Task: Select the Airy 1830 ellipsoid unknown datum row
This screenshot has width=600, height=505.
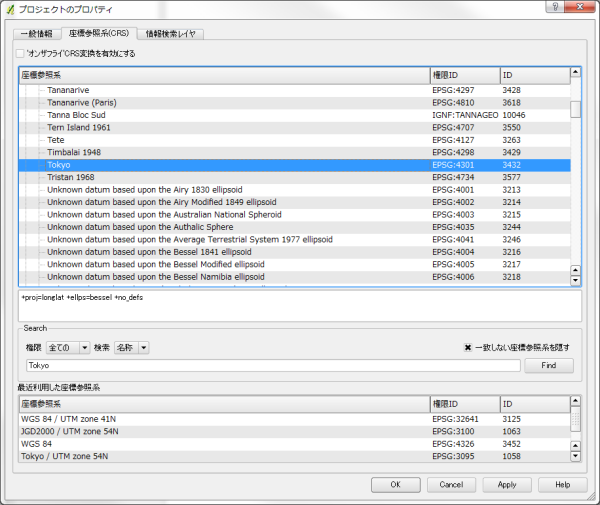Action: [295, 190]
